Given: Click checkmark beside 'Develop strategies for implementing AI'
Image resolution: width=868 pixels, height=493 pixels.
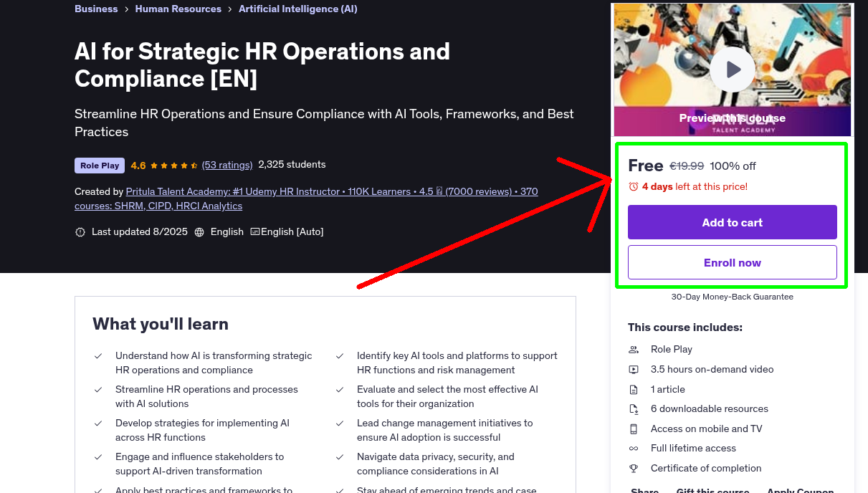Looking at the screenshot, I should coord(98,423).
